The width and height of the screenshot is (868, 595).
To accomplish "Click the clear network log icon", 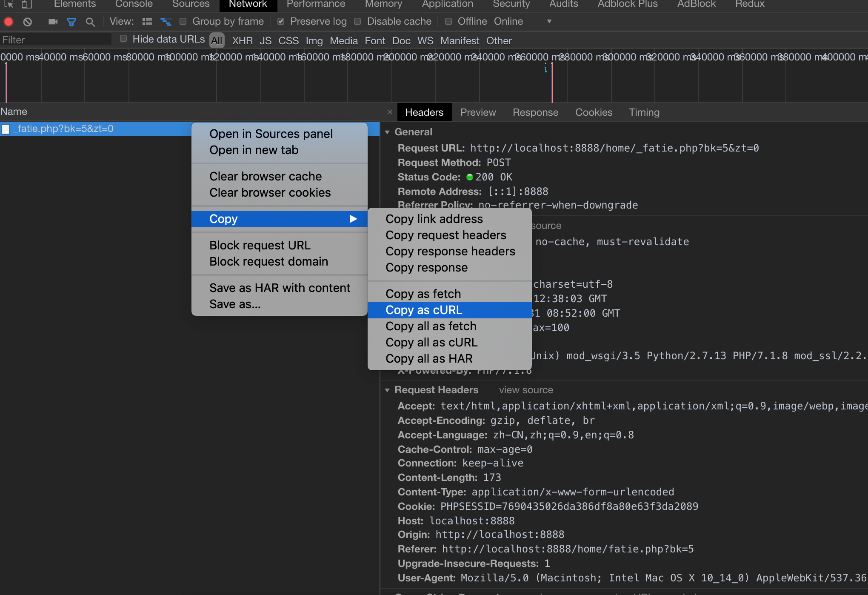I will coord(28,22).
